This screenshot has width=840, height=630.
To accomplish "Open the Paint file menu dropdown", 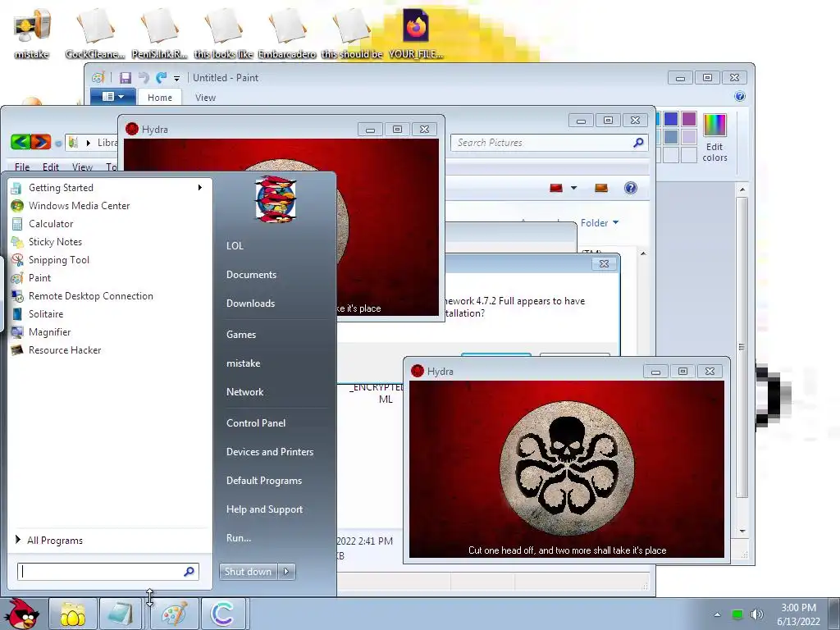I will (112, 97).
